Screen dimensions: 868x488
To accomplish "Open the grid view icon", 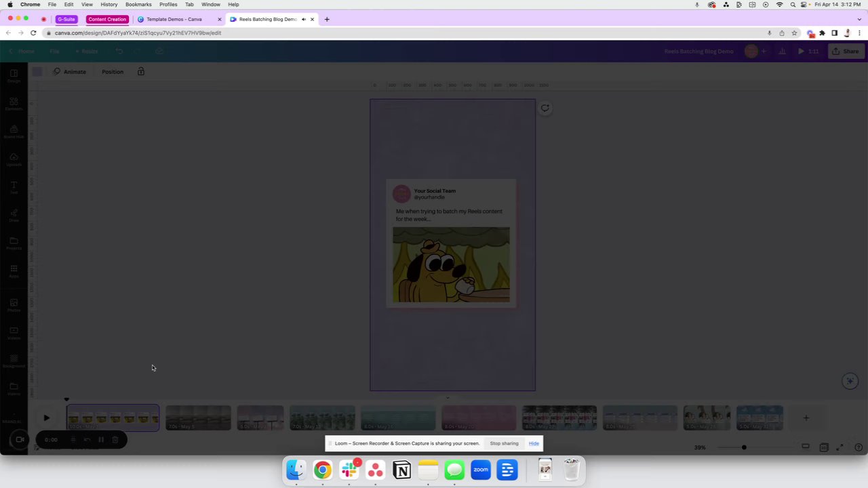I will click(x=823, y=447).
